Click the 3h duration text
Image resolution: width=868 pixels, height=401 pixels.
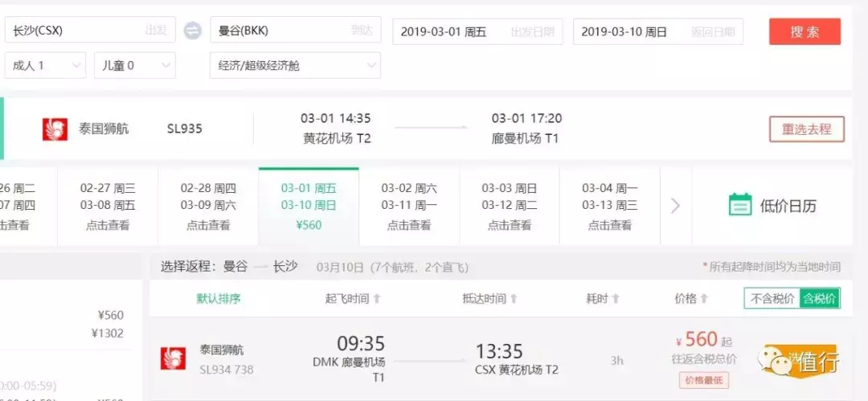pyautogui.click(x=616, y=361)
